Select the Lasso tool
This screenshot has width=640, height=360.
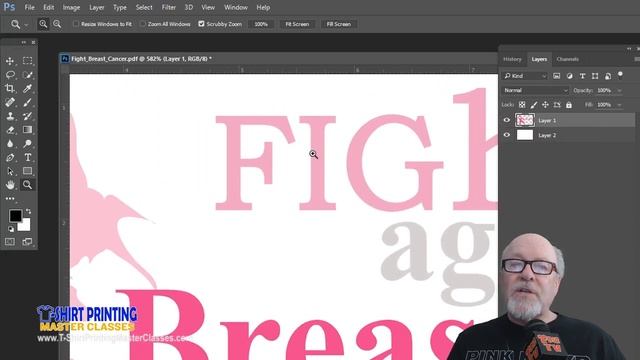click(10, 75)
